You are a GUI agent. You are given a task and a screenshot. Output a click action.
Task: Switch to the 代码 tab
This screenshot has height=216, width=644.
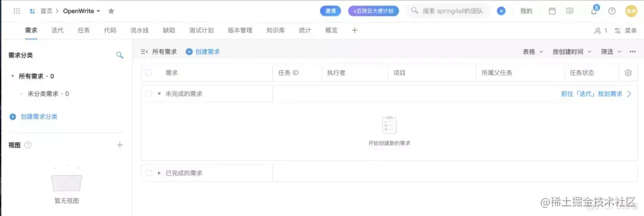click(x=110, y=30)
